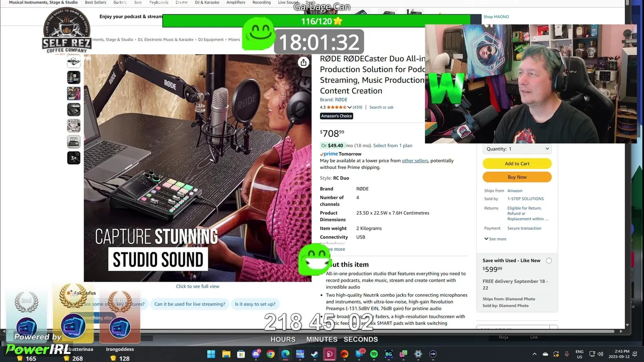
Task: Click the Search or ask link
Action: (381, 107)
